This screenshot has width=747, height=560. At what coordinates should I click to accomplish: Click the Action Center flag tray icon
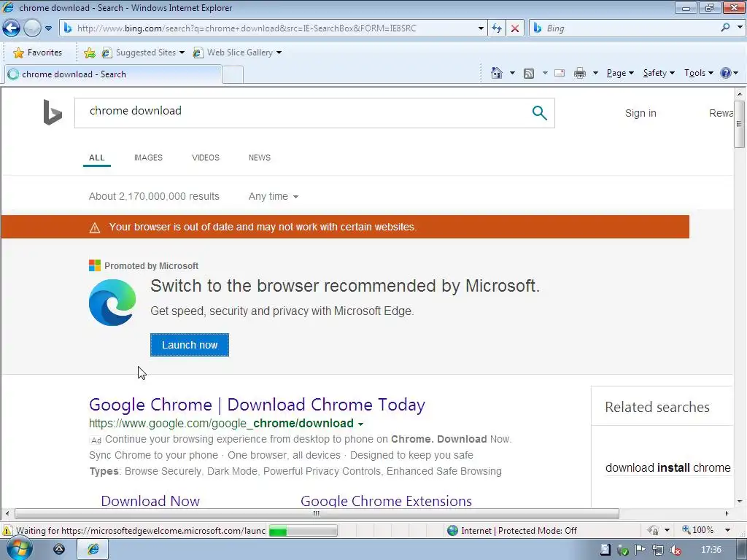coord(640,550)
